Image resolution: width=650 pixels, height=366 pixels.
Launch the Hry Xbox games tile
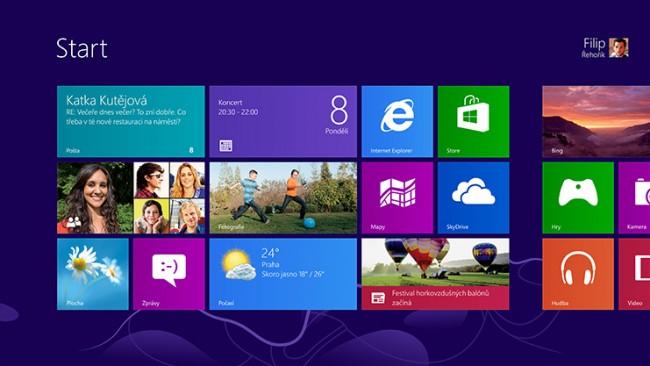[578, 198]
